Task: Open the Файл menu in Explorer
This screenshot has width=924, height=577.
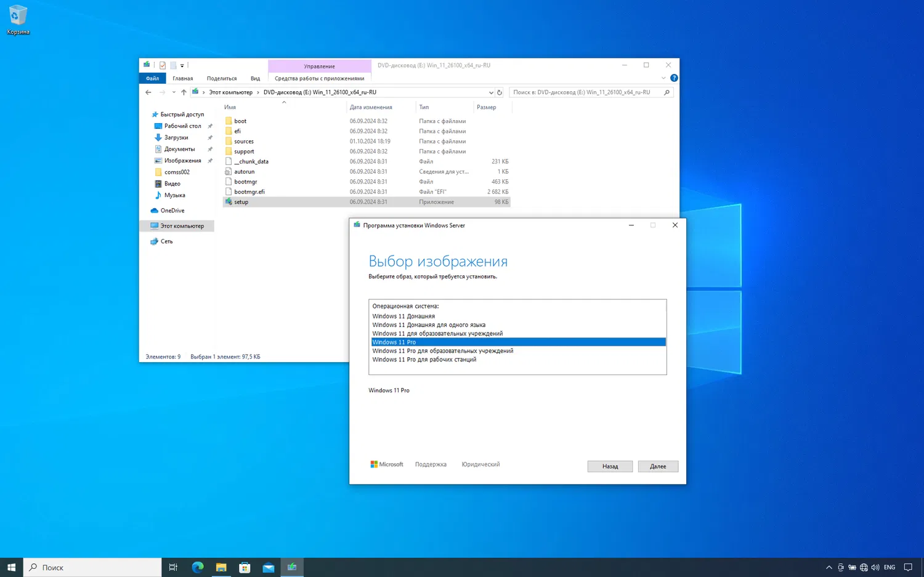Action: point(152,78)
